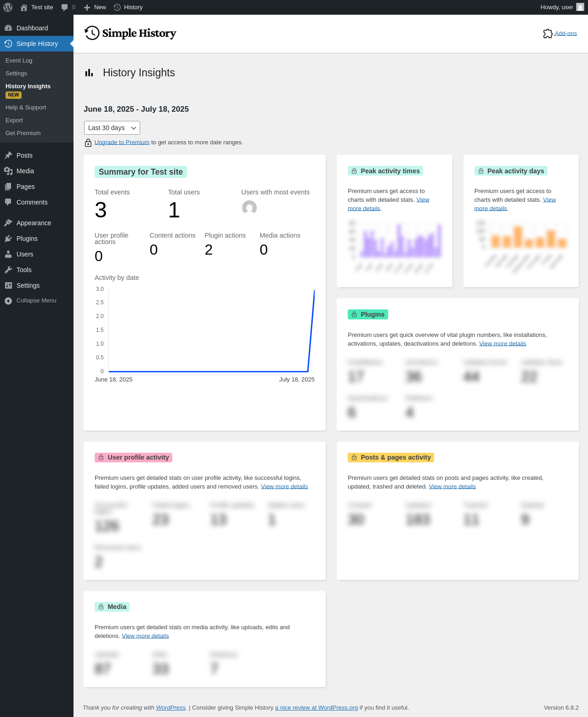Click the Add-ons puzzle piece icon
Viewport: 588px width, 717px height.
tap(548, 34)
